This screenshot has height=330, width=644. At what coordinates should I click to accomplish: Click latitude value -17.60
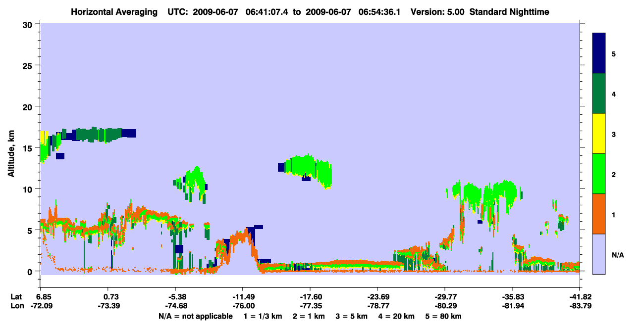(311, 297)
